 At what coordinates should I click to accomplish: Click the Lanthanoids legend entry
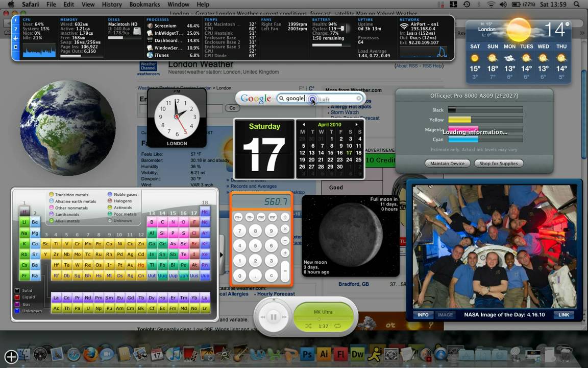(64, 215)
